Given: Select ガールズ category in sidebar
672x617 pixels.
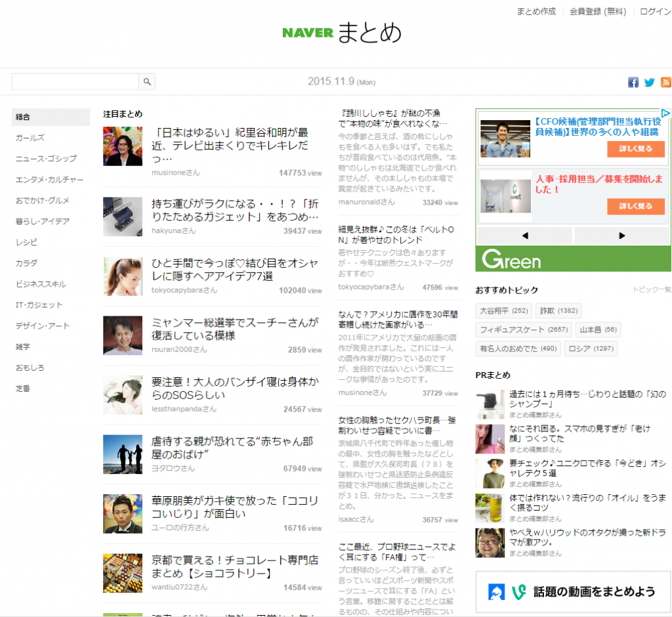Looking at the screenshot, I should (30, 138).
